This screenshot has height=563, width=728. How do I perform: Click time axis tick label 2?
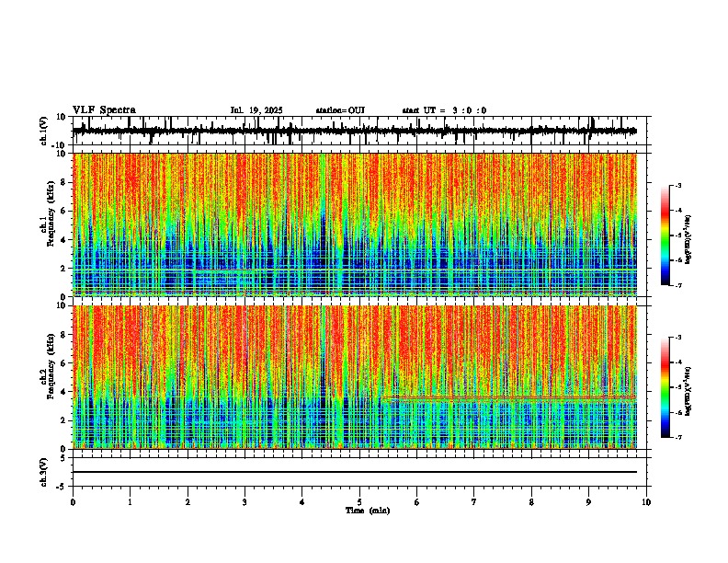[x=188, y=502]
